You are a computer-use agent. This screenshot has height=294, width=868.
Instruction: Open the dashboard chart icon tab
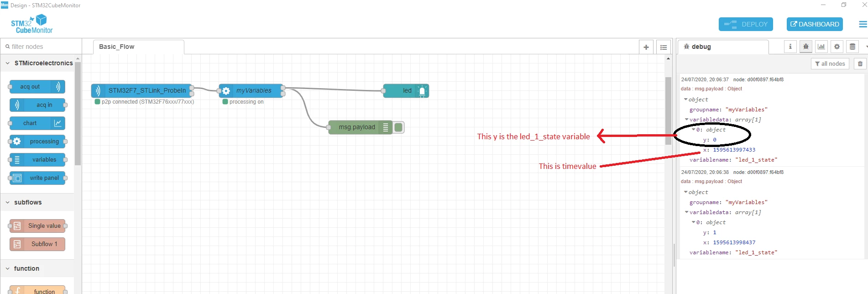coord(821,47)
